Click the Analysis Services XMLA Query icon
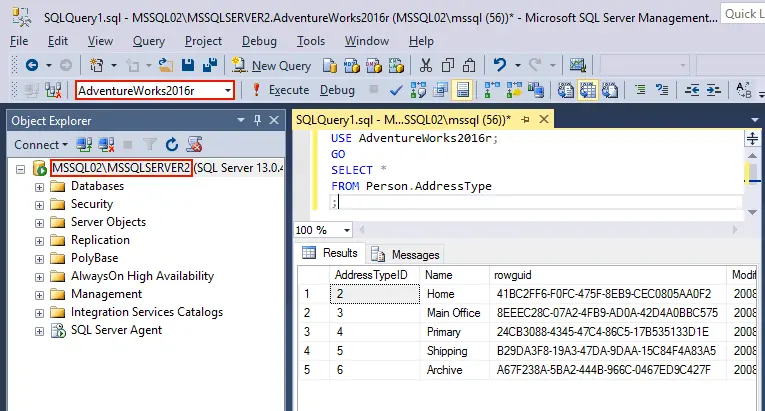The width and height of the screenshot is (765, 411). coord(396,65)
